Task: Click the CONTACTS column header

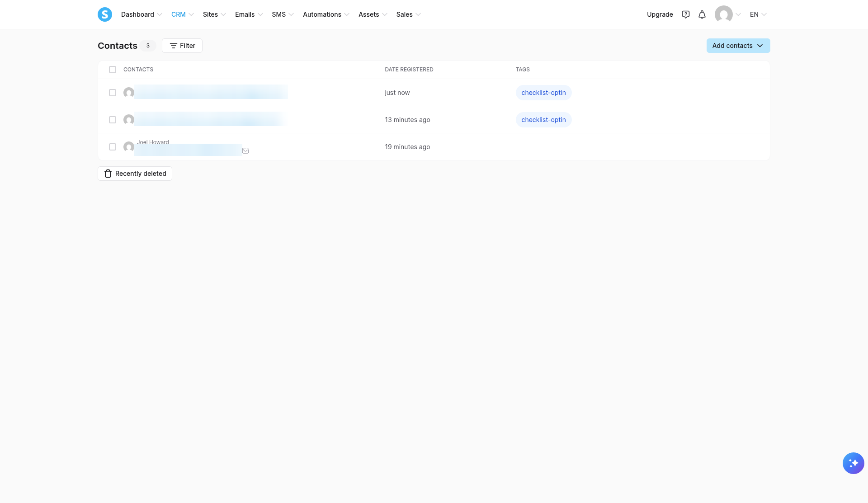Action: point(138,70)
